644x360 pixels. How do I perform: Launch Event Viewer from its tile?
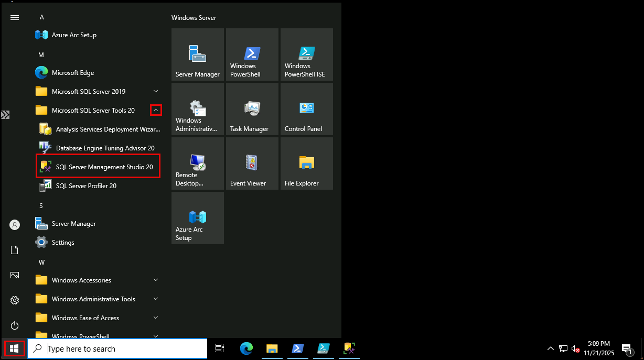tap(252, 163)
